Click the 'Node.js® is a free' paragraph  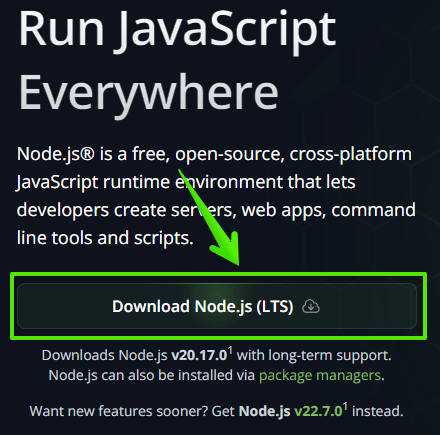216,196
